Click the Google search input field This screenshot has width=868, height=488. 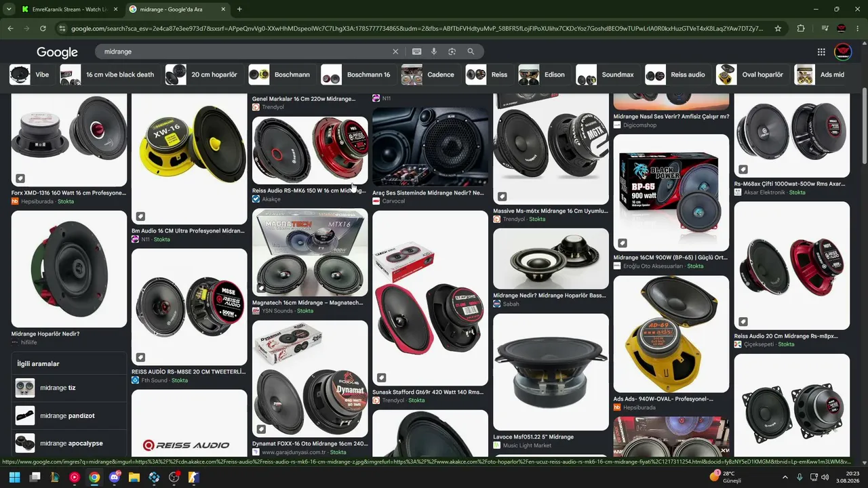tap(245, 52)
